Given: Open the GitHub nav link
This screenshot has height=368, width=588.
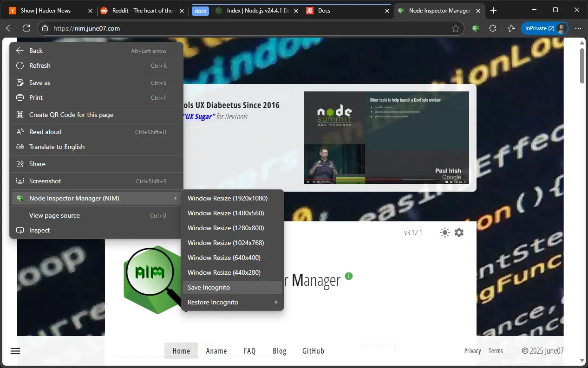Looking at the screenshot, I should tap(314, 351).
